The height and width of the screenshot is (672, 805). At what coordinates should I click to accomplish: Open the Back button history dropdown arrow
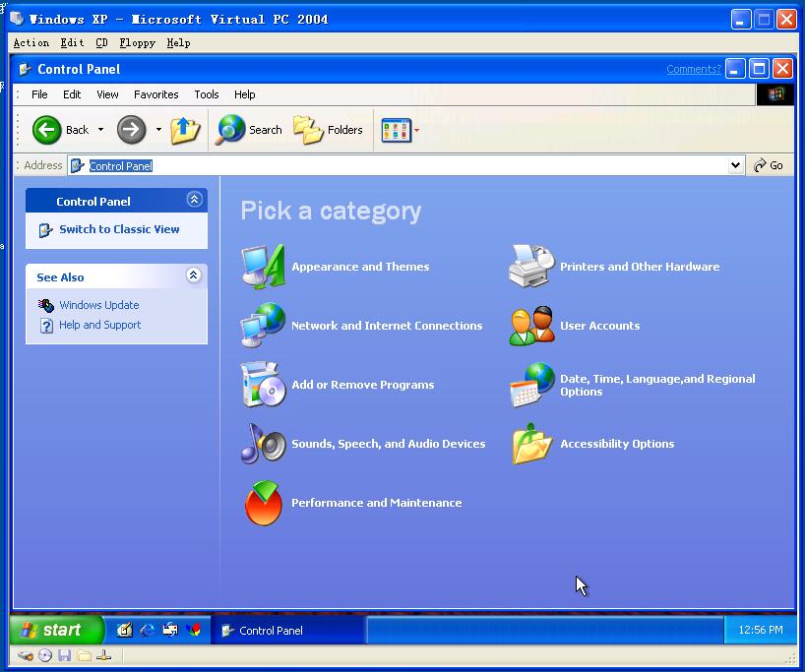101,129
